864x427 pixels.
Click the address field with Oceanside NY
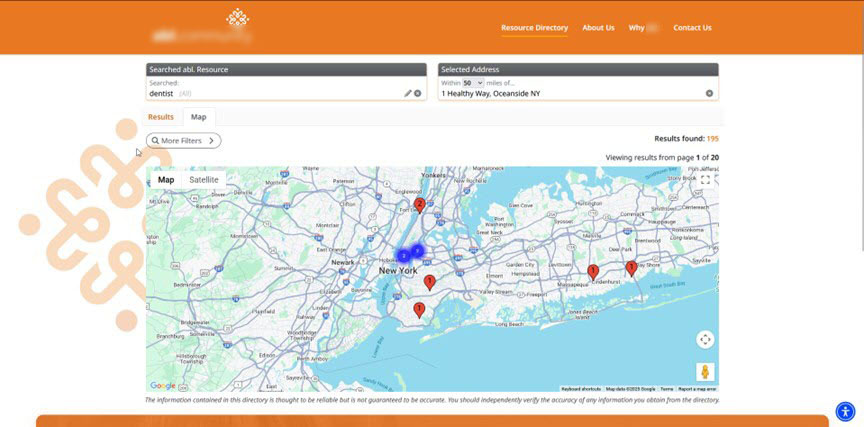[570, 93]
